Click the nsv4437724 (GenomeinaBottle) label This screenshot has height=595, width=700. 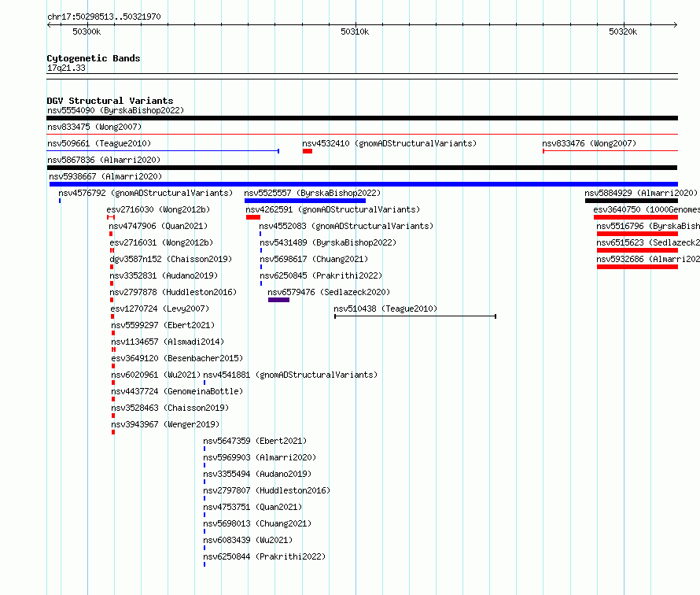click(x=177, y=391)
